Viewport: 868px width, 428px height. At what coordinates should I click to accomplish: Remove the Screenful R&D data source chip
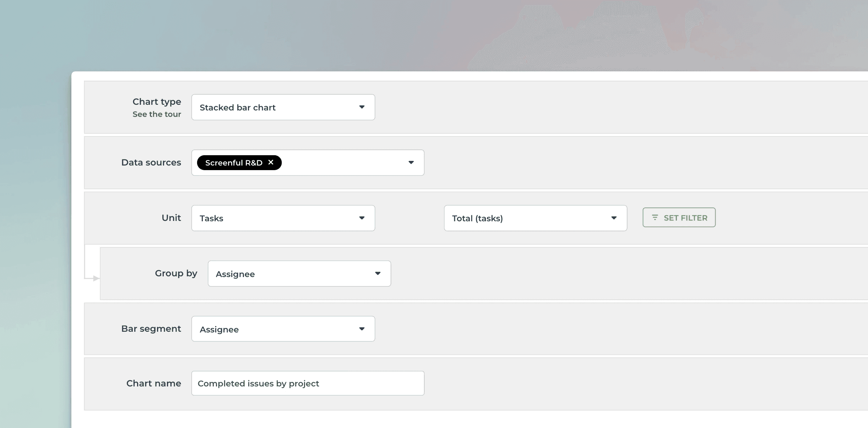pos(271,162)
